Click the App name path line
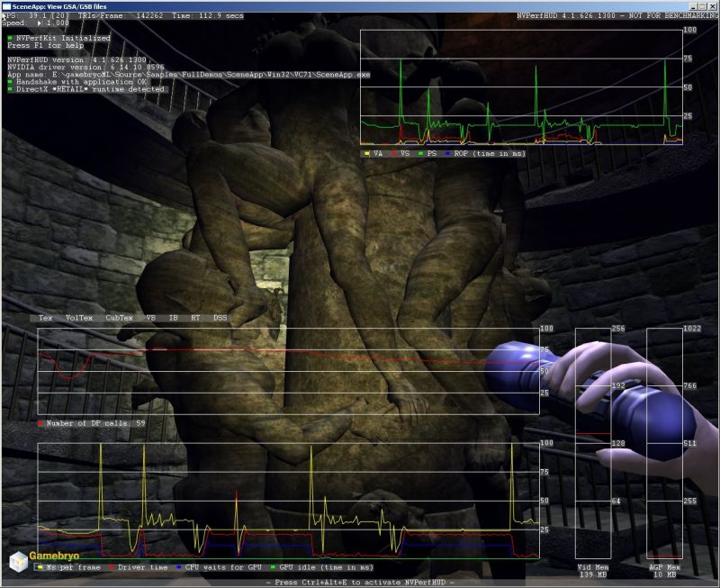The image size is (720, 588). click(x=189, y=75)
